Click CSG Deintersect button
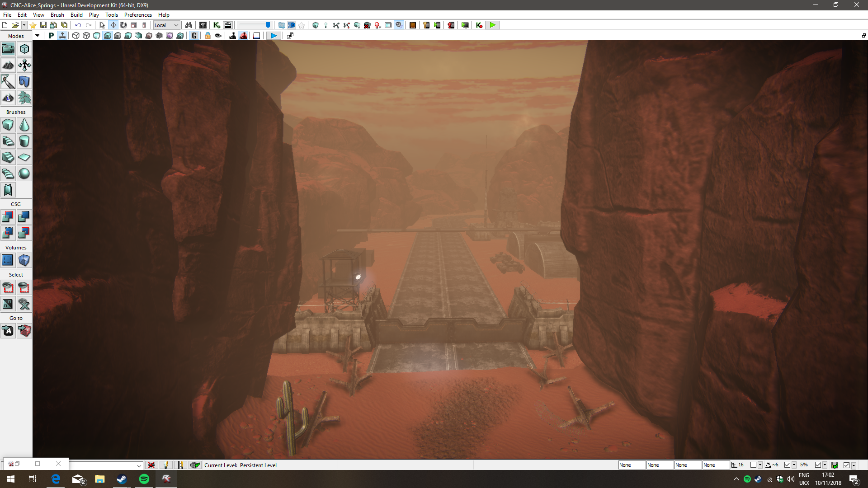The height and width of the screenshot is (488, 868). (x=24, y=233)
